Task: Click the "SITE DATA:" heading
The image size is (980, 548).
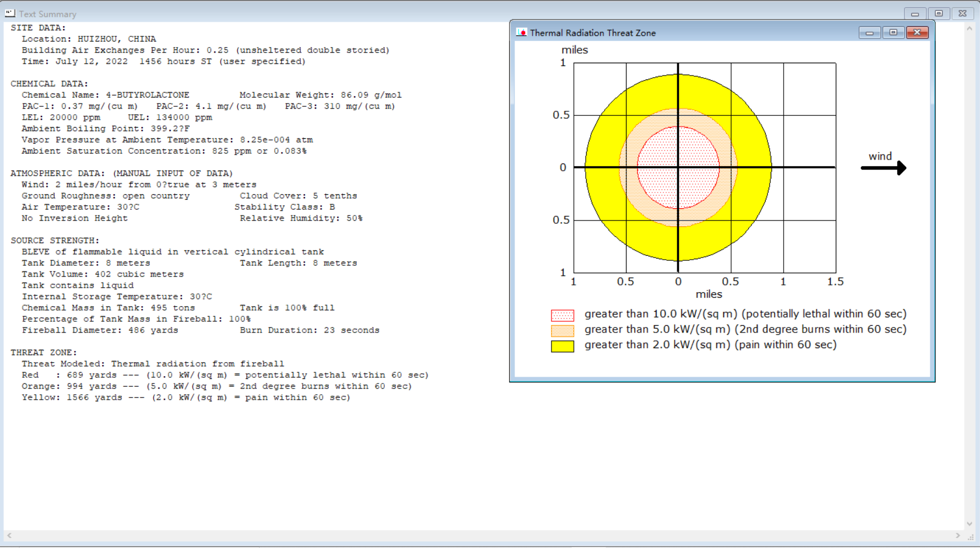Action: (x=38, y=28)
